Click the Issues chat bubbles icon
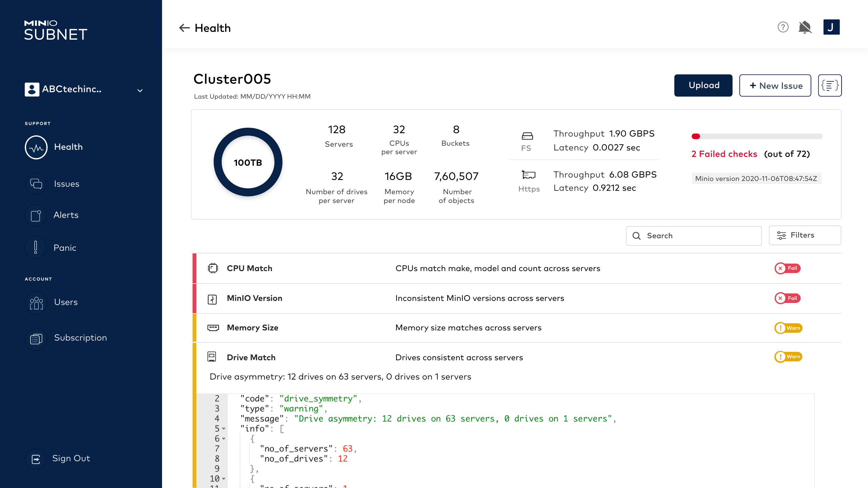868x488 pixels. tap(36, 184)
